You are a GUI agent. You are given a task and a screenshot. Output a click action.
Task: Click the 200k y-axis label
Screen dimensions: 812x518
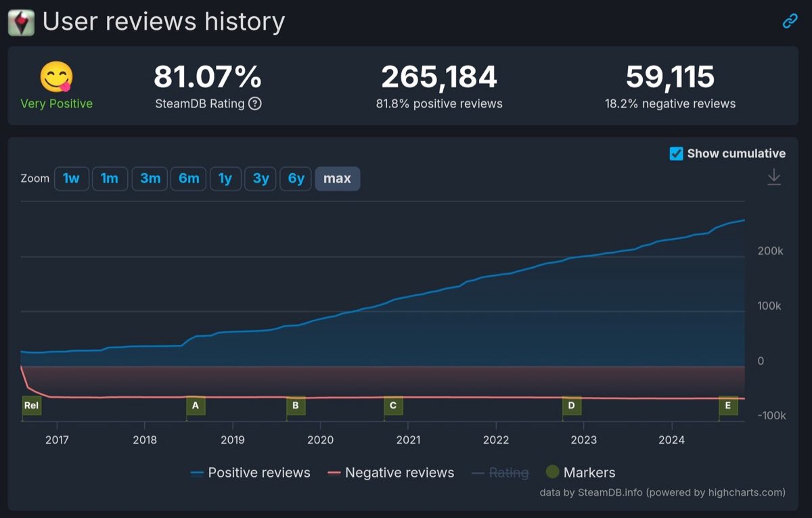tap(770, 251)
